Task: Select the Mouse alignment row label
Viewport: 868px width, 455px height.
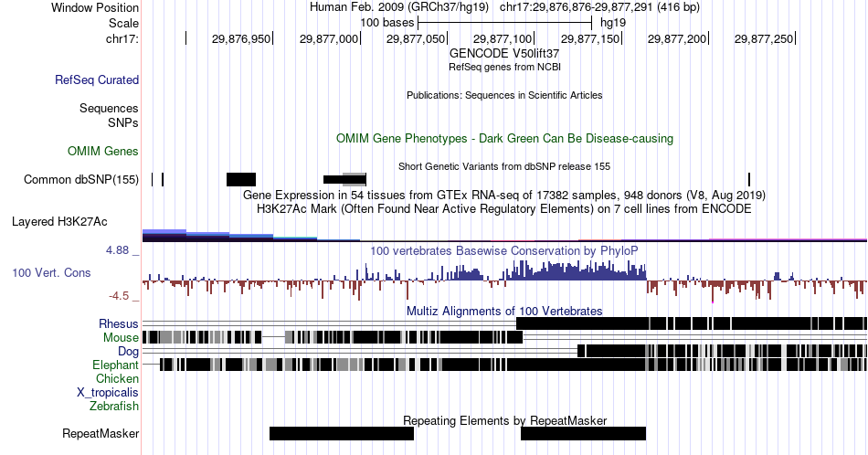Action: coord(121,338)
